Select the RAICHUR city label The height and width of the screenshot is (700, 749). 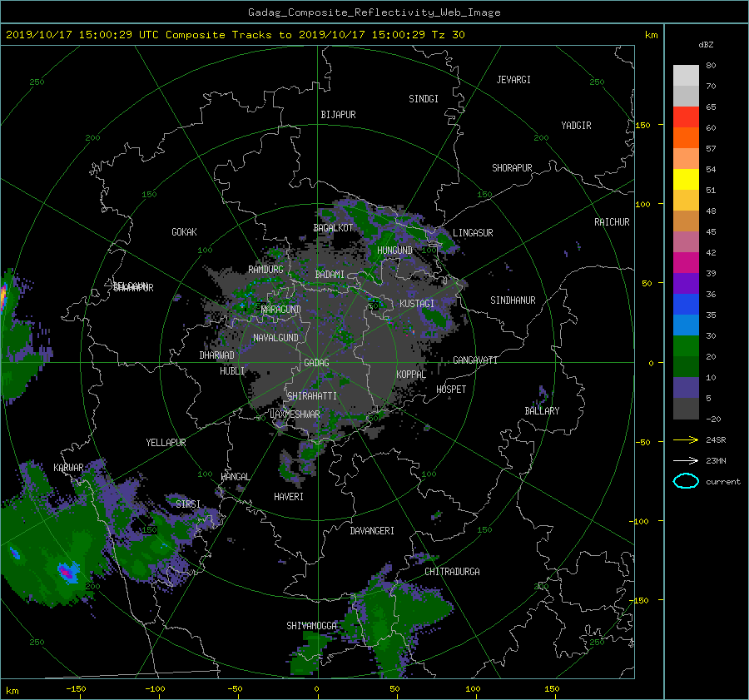point(612,222)
